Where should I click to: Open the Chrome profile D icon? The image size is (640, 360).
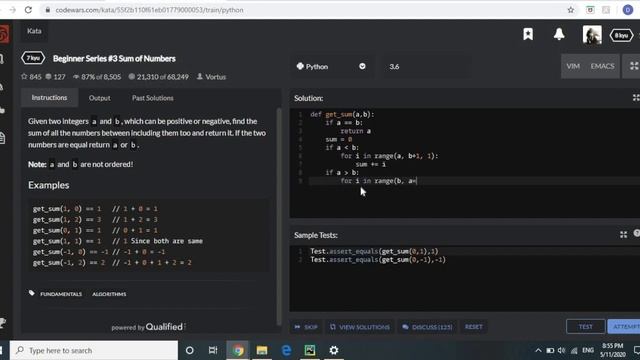[x=628, y=10]
